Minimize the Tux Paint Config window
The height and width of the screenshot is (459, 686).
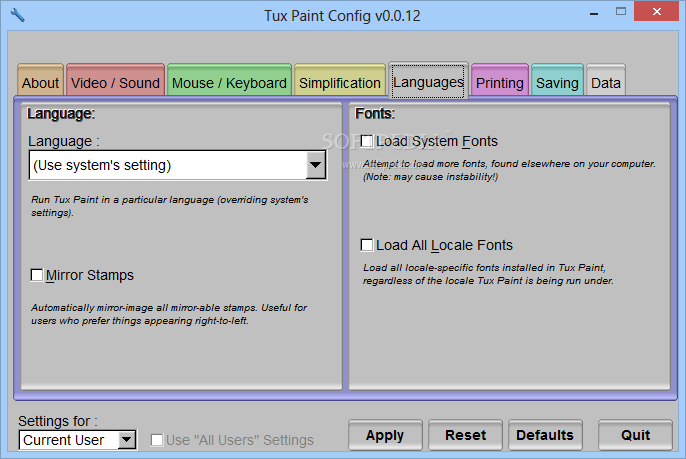(594, 13)
